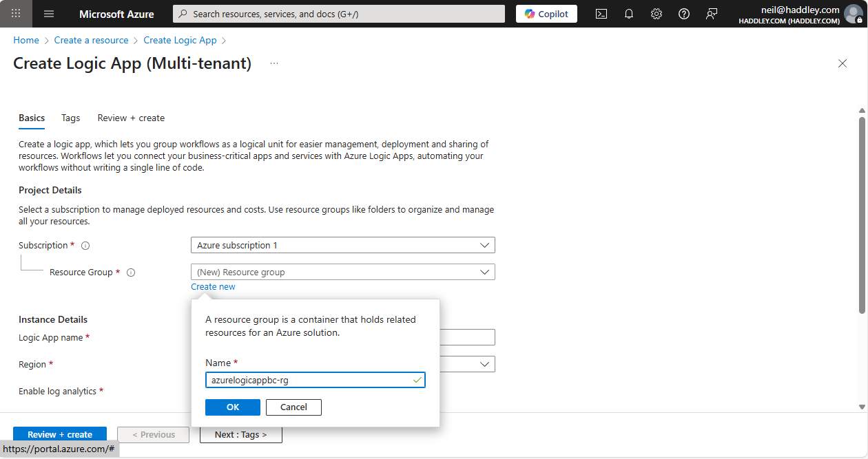Screen dimensions: 868x459
Task: Open the more options ellipsis beside title
Action: 274,63
